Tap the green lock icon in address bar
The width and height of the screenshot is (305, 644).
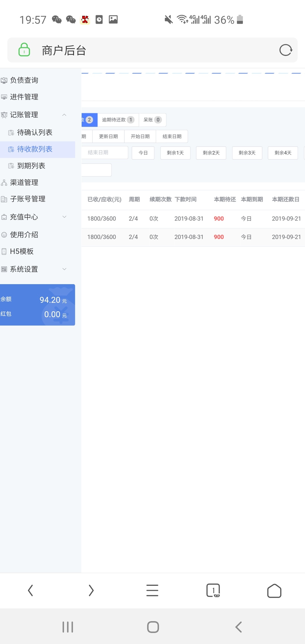point(24,50)
